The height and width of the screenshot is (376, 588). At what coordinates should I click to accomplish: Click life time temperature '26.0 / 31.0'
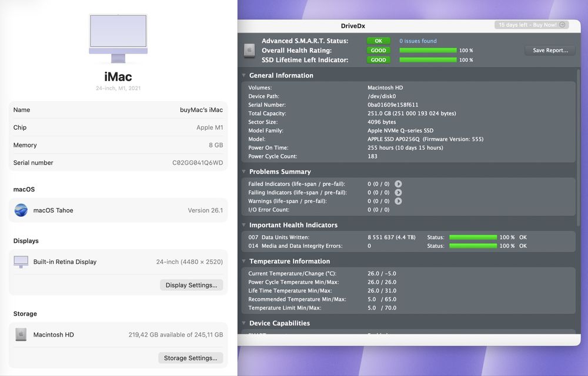pos(382,291)
